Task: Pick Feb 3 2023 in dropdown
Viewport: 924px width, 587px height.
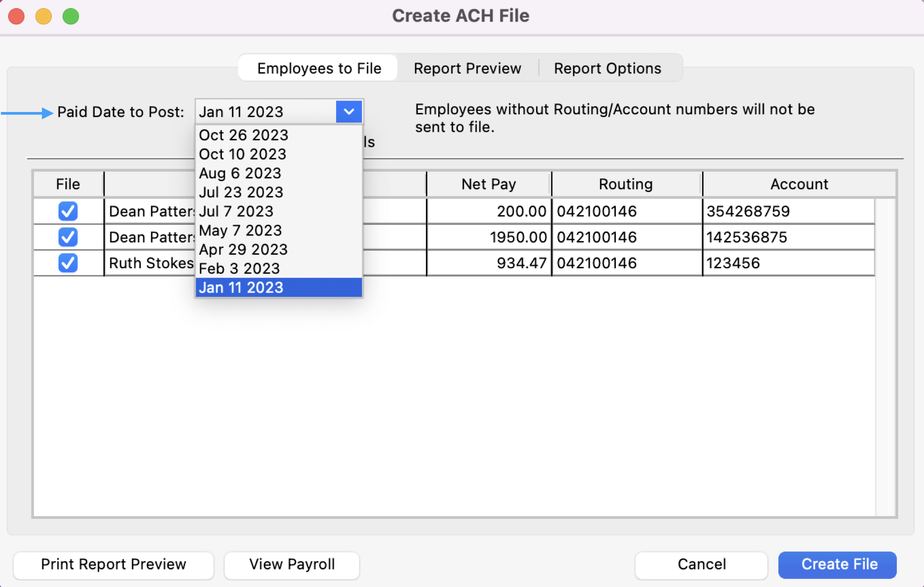Action: (240, 269)
